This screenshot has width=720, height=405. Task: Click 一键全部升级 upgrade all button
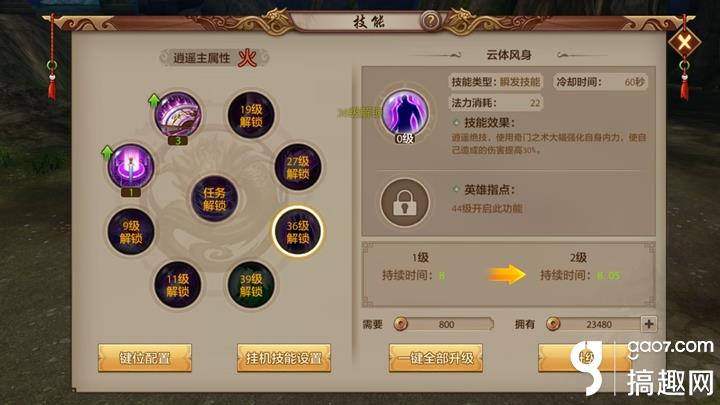(x=436, y=358)
